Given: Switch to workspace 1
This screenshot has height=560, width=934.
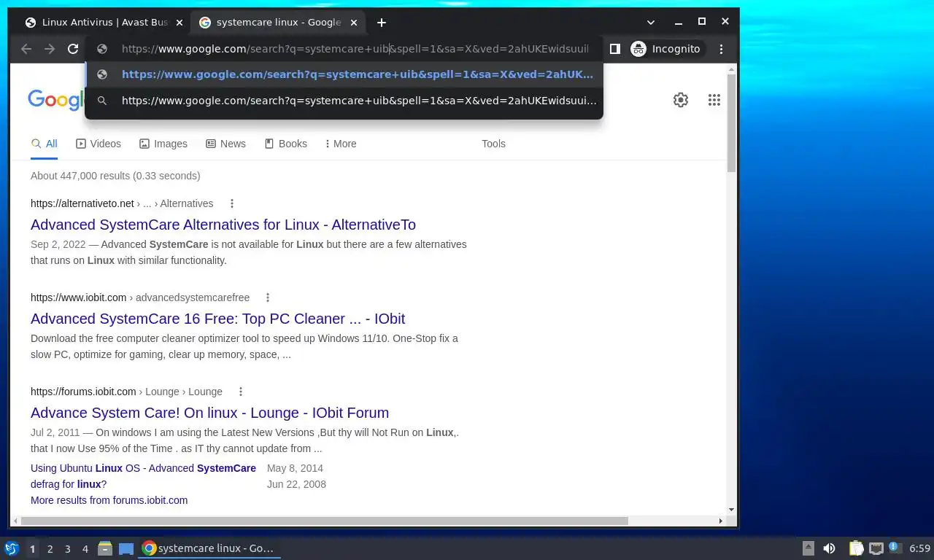Looking at the screenshot, I should 32,548.
